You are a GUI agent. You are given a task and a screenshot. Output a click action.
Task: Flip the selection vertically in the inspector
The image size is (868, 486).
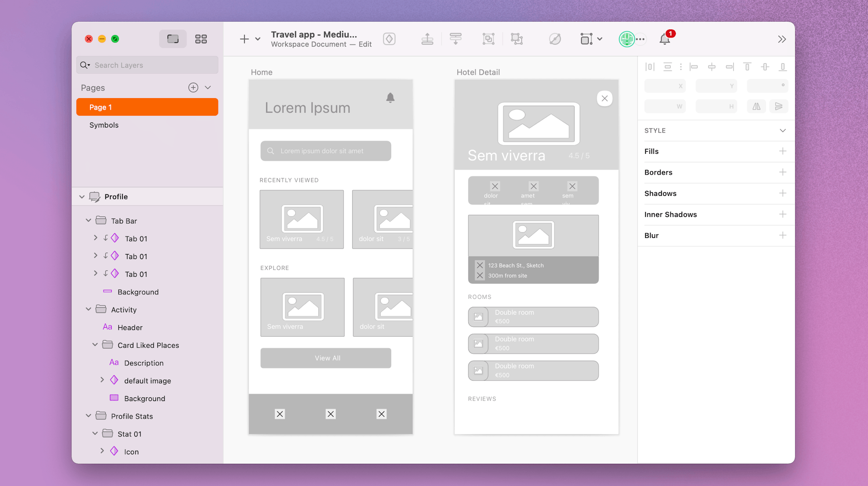(x=779, y=106)
